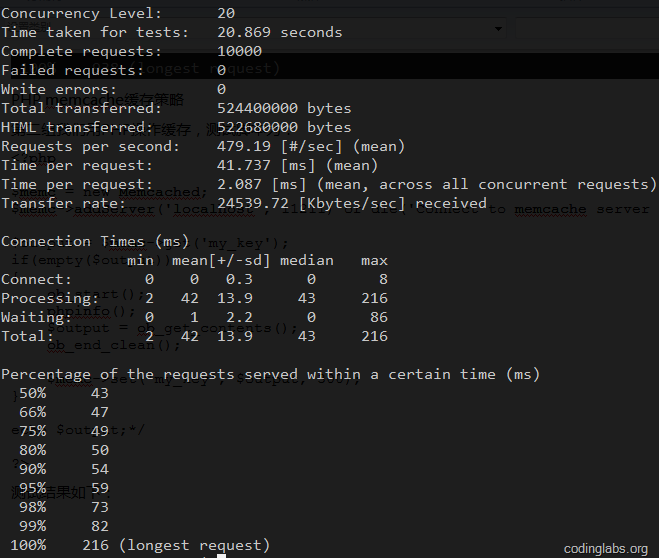The image size is (659, 558).
Task: Select the max value "216" in Total row
Action: [x=374, y=336]
